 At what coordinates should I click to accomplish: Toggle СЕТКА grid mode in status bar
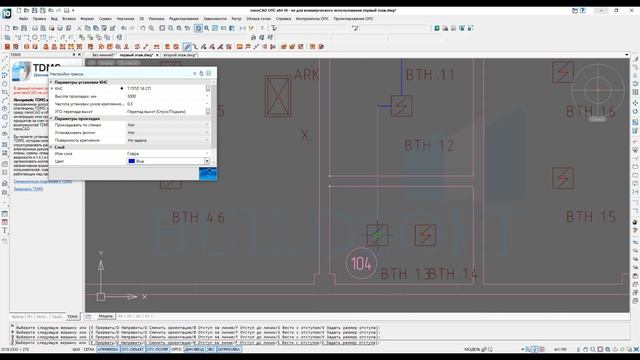[x=89, y=349]
